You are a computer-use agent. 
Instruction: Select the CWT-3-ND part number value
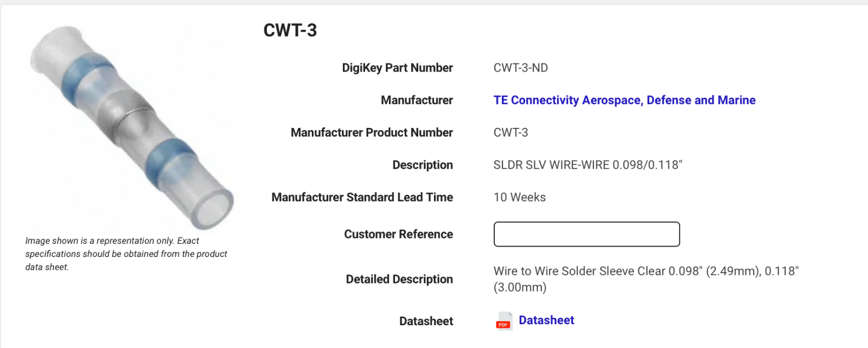pyautogui.click(x=520, y=68)
